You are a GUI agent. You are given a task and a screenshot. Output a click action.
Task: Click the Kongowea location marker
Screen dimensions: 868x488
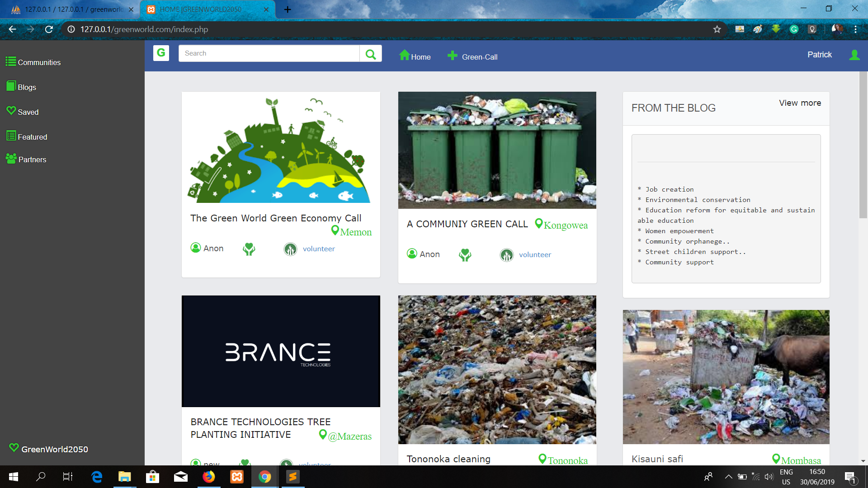(x=539, y=224)
